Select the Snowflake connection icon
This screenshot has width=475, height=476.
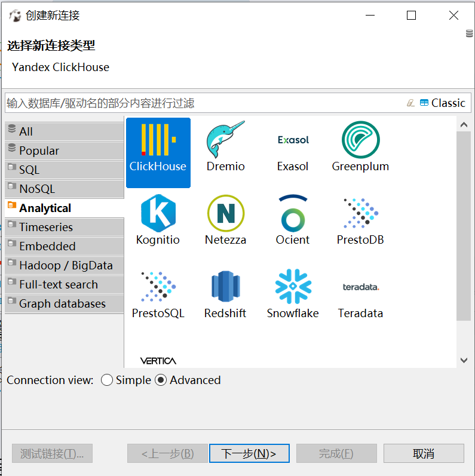[293, 286]
